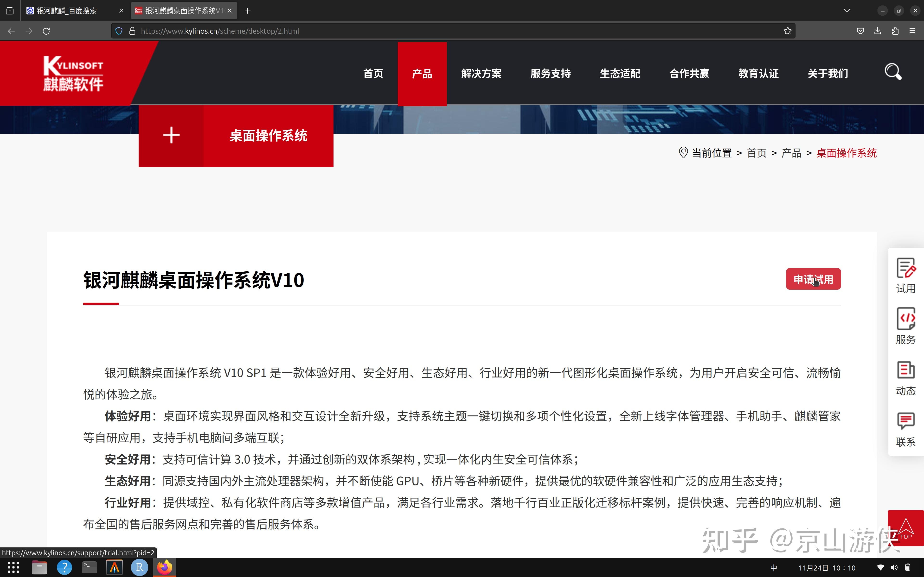Open the Firefox application menu
The width and height of the screenshot is (924, 577).
click(913, 31)
